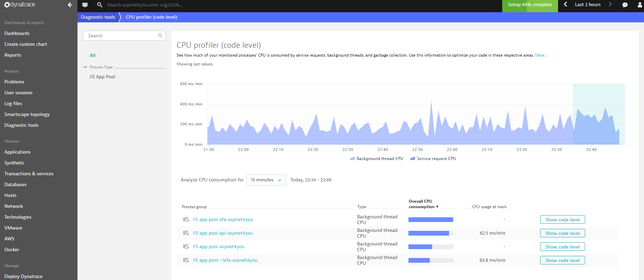Click IIS icon for api-aspnet4you row
The height and width of the screenshot is (280, 644).
(x=186, y=233)
